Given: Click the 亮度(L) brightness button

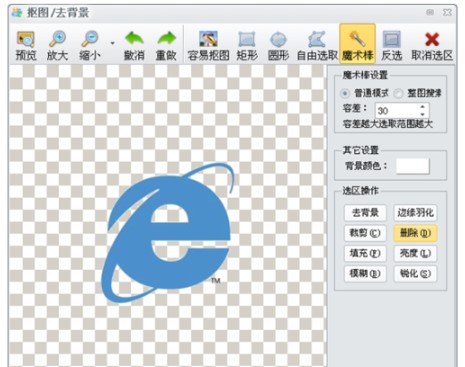Looking at the screenshot, I should tap(415, 253).
